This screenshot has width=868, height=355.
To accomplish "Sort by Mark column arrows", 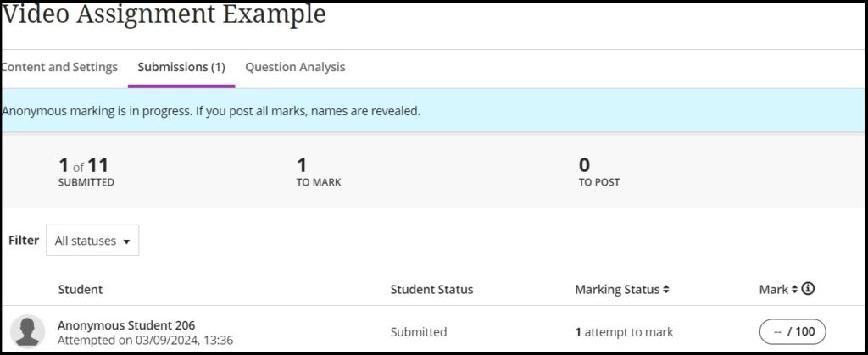I will (x=794, y=289).
